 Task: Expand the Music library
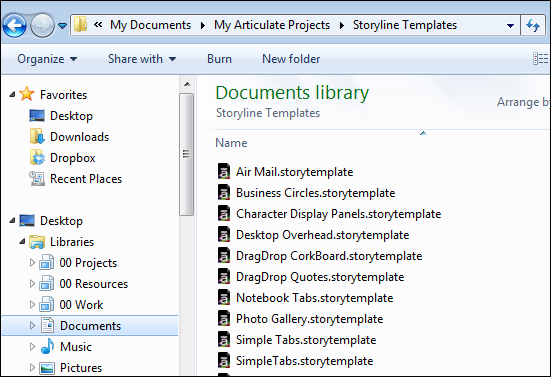(32, 346)
